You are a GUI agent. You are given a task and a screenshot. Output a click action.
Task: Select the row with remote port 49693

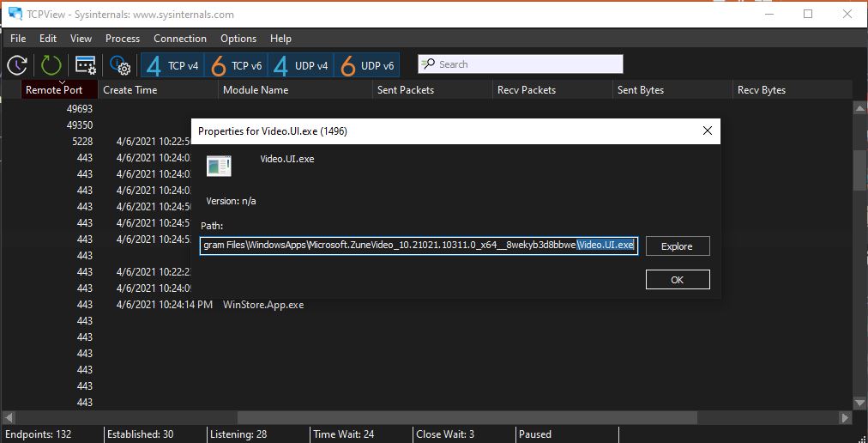426,109
